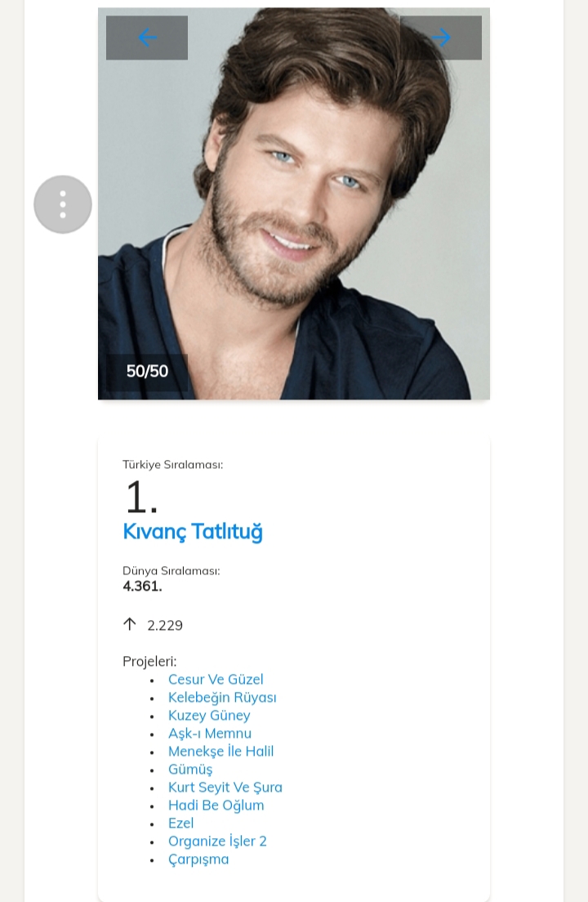Click the upward rank change arrow icon
The height and width of the screenshot is (902, 588).
tap(129, 624)
